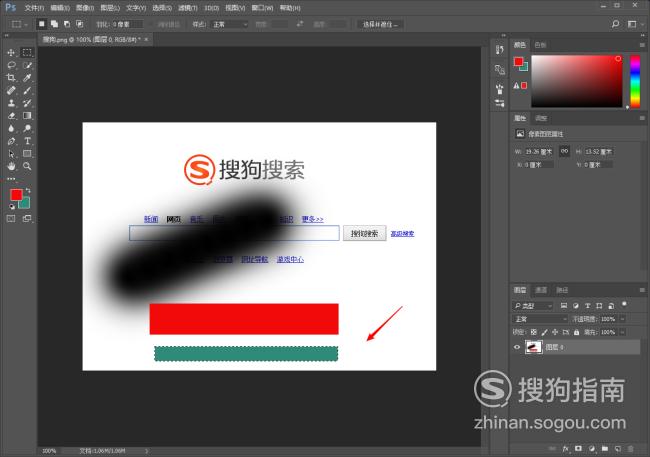Viewport: 650px width, 457px height.
Task: Open the marquee tool preset picker
Action: tap(19, 24)
